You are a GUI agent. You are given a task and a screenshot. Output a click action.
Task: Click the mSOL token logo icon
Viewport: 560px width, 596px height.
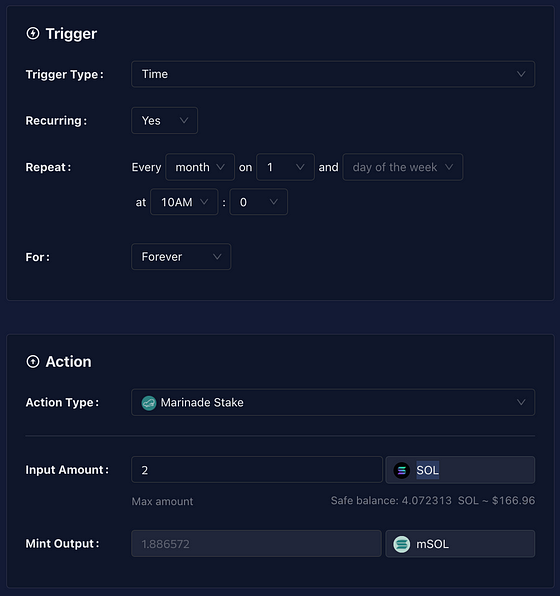401,544
